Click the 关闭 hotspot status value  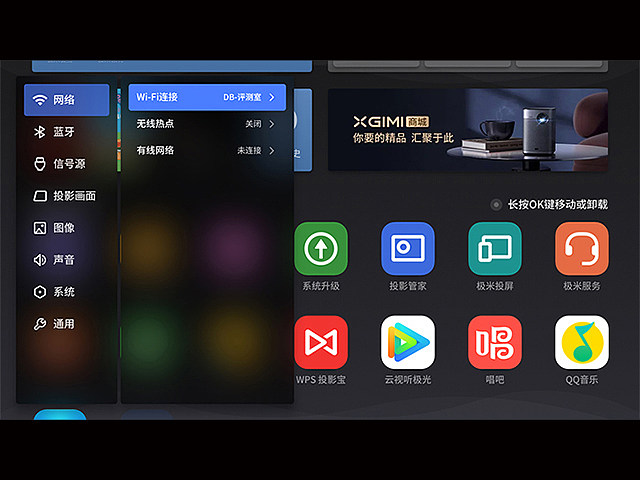253,124
